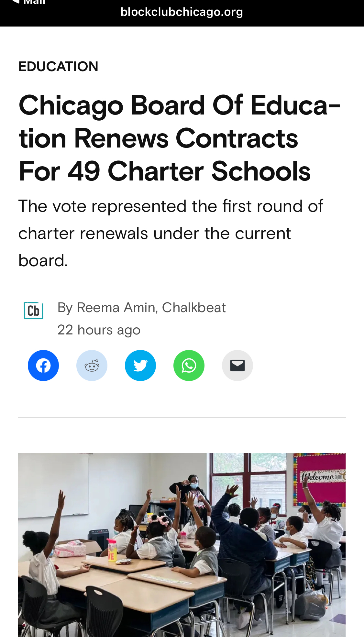The image size is (364, 644).
Task: Tap the blockclubchicago.org address bar
Action: (182, 12)
